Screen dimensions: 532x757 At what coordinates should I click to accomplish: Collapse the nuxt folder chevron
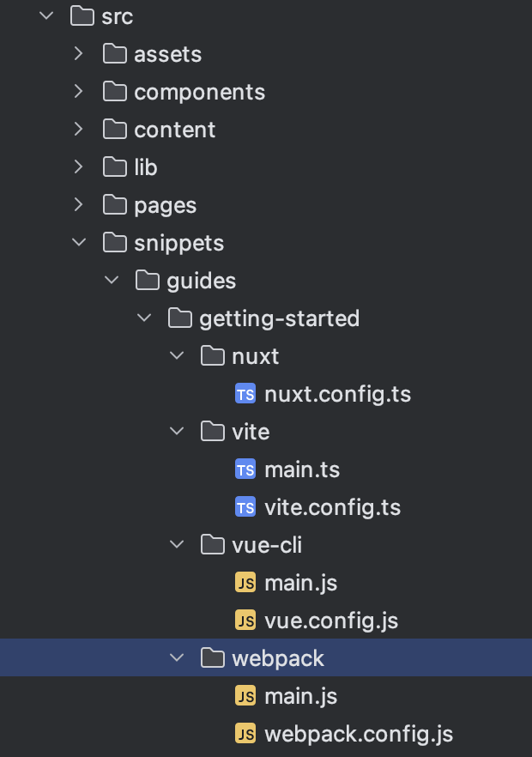(x=178, y=356)
